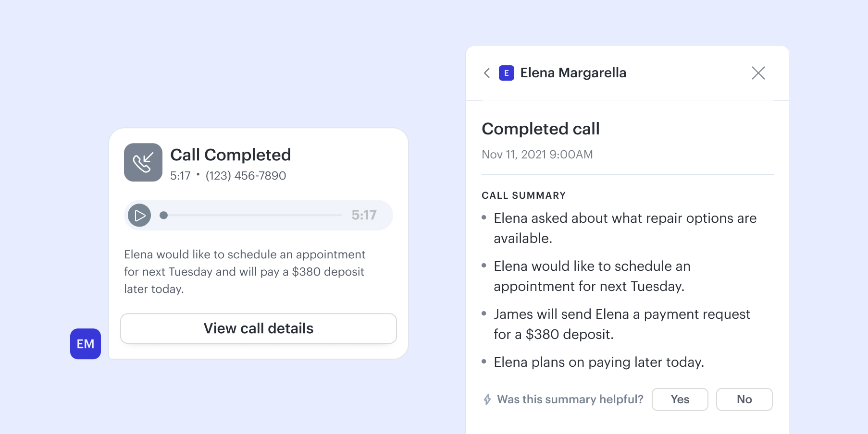Play the call recording
The height and width of the screenshot is (434, 868).
[x=139, y=215]
